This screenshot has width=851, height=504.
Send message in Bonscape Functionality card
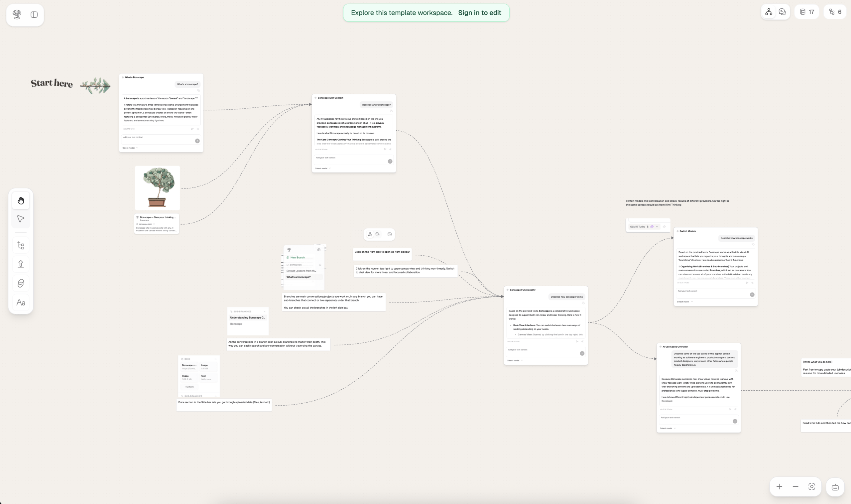click(582, 353)
